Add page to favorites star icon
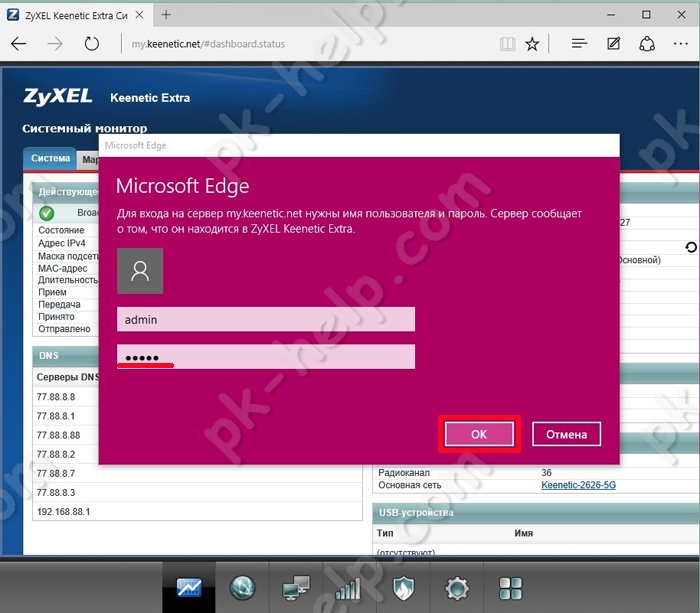 532,44
